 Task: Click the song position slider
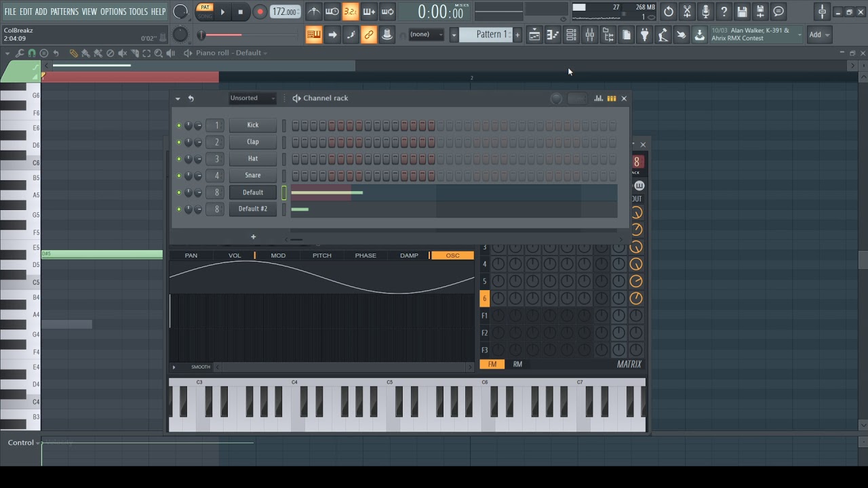[x=250, y=35]
